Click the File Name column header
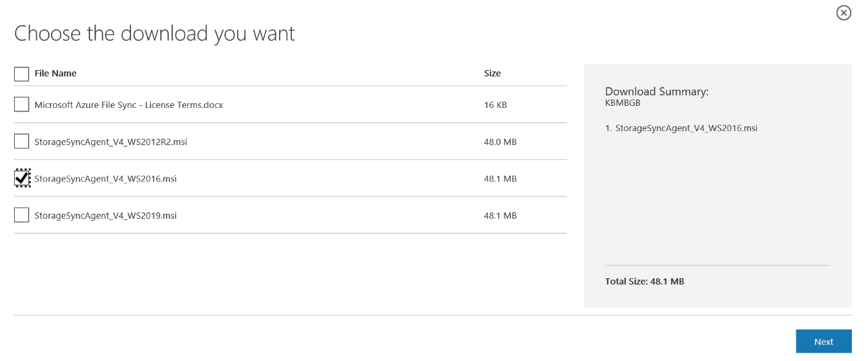868x361 pixels. pos(55,74)
